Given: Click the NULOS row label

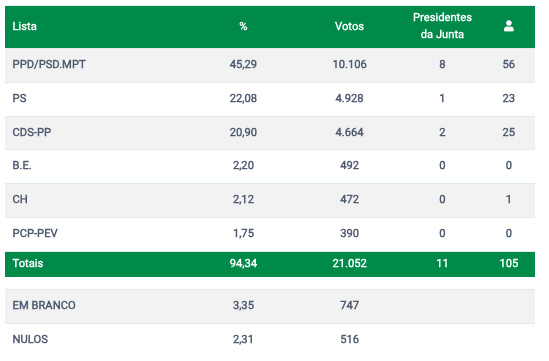Looking at the screenshot, I should (x=30, y=339).
